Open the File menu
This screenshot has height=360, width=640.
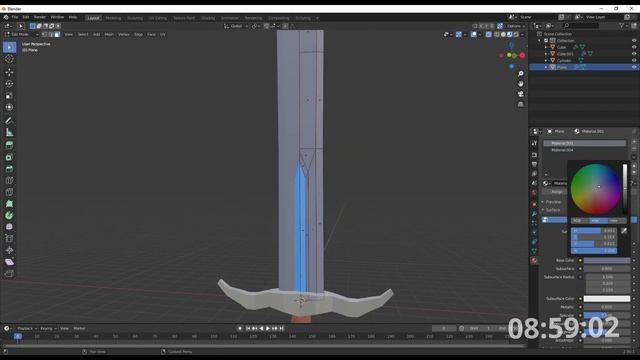(15, 18)
